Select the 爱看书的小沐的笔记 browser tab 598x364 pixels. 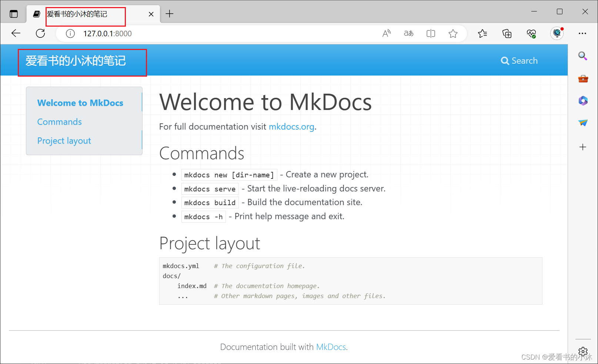click(x=93, y=14)
